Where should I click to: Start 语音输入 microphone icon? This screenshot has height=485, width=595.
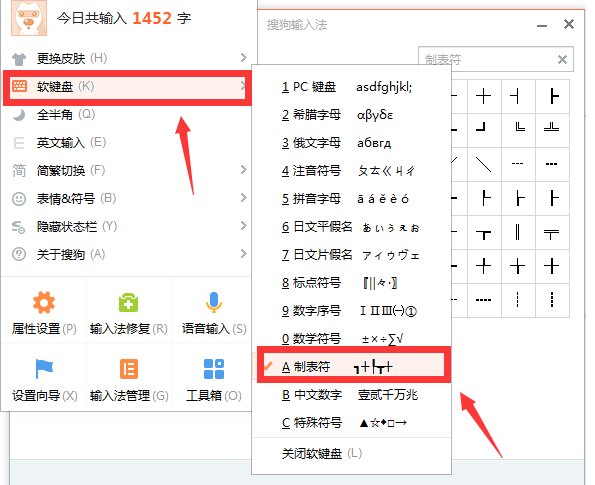[214, 302]
